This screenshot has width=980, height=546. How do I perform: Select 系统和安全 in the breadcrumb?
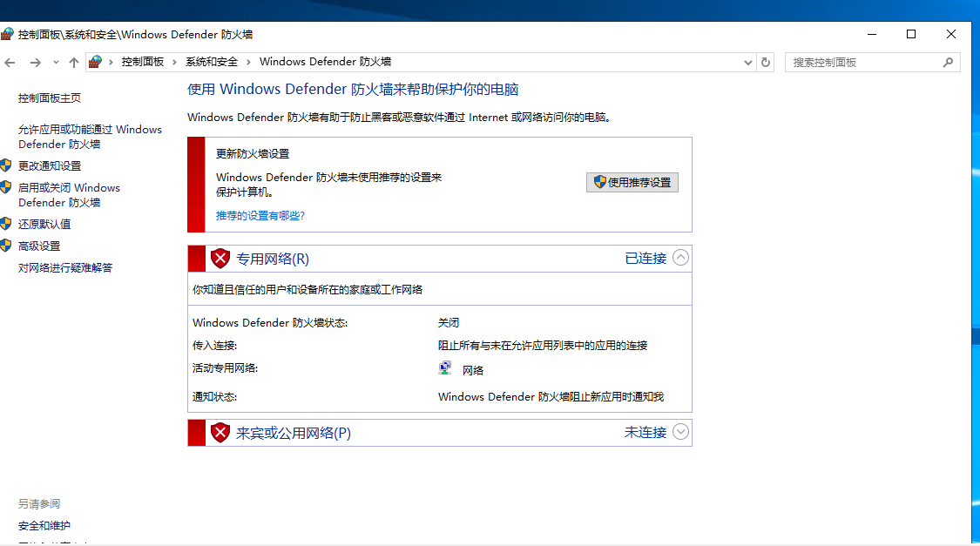(x=212, y=62)
